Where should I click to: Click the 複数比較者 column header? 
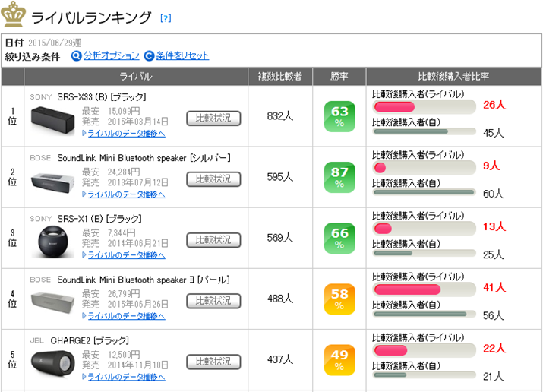click(x=280, y=77)
